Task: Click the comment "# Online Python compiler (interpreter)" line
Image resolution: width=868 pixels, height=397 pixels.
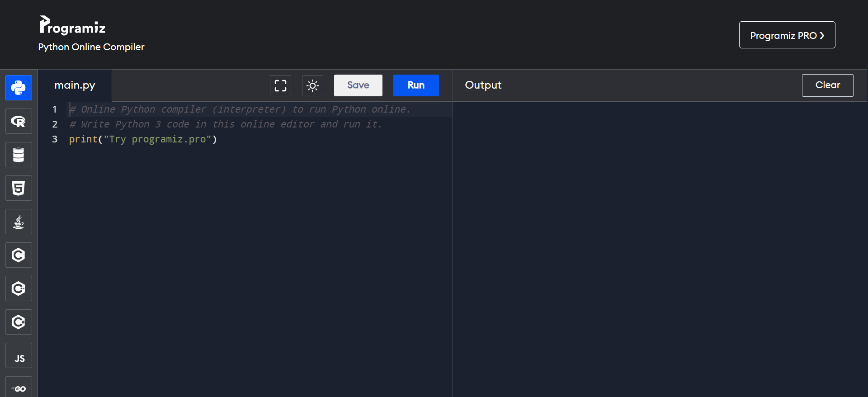Action: pos(240,109)
